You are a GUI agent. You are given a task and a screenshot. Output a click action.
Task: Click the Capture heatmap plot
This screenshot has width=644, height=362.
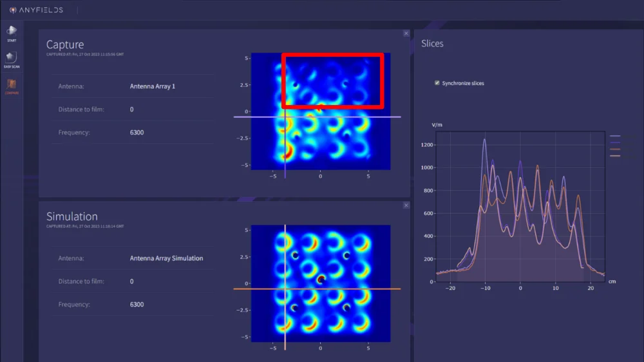(x=321, y=111)
